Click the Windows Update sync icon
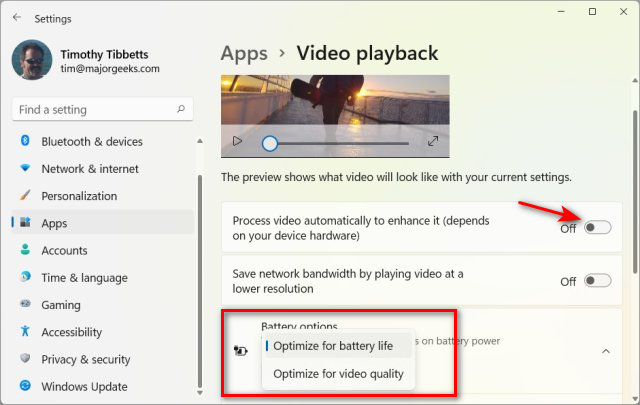Image resolution: width=640 pixels, height=405 pixels. coord(25,385)
